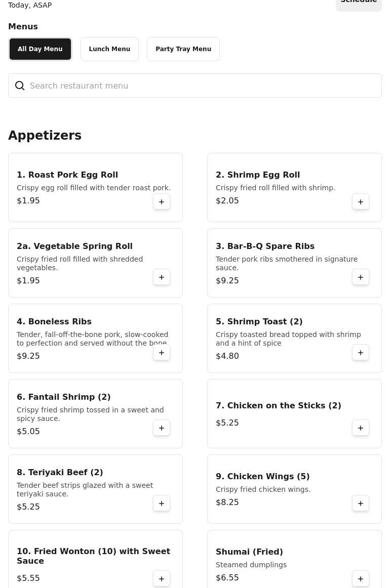Switch to the Lunch Menu
This screenshot has height=588, width=390.
[109, 49]
